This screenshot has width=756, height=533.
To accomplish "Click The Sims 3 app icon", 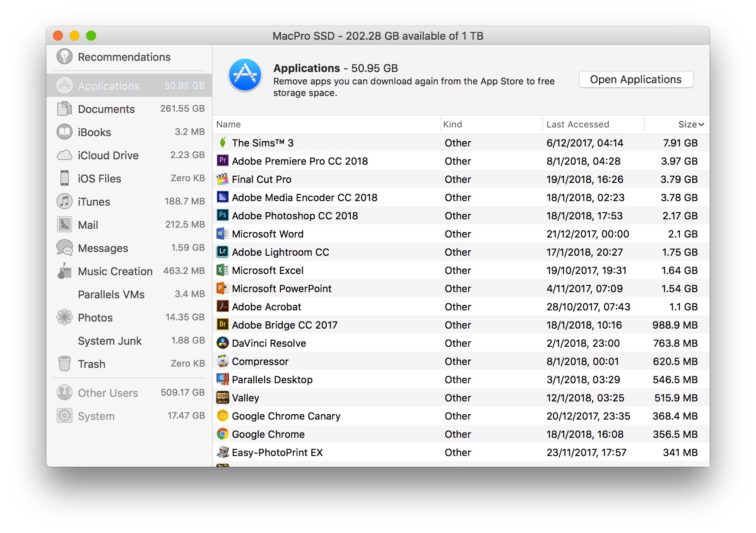I will point(223,143).
